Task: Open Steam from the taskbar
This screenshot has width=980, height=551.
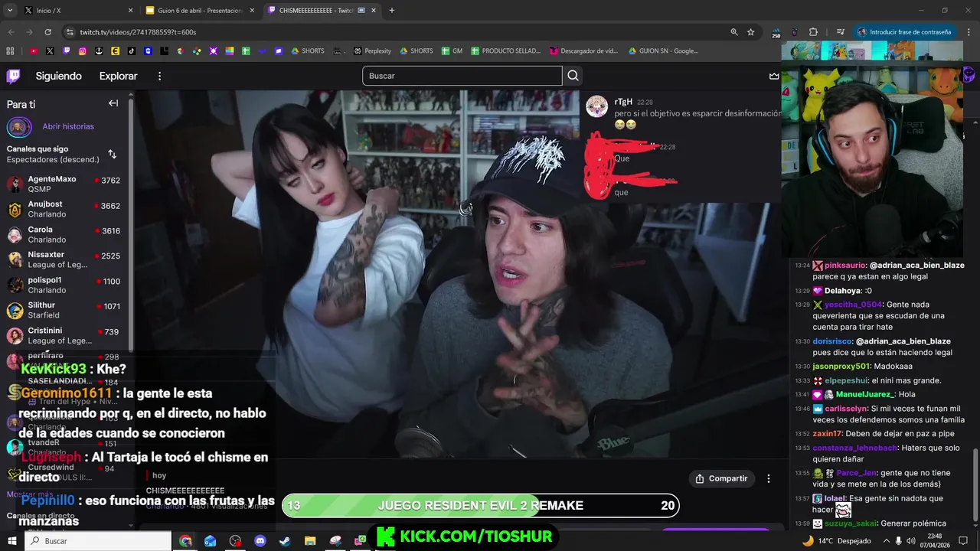Action: click(284, 541)
